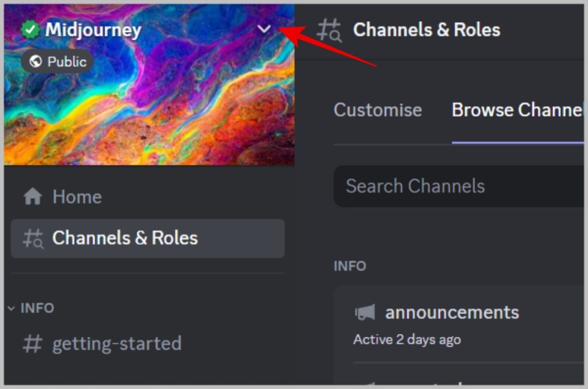Click the megaphone icon beside announcements

click(x=365, y=313)
